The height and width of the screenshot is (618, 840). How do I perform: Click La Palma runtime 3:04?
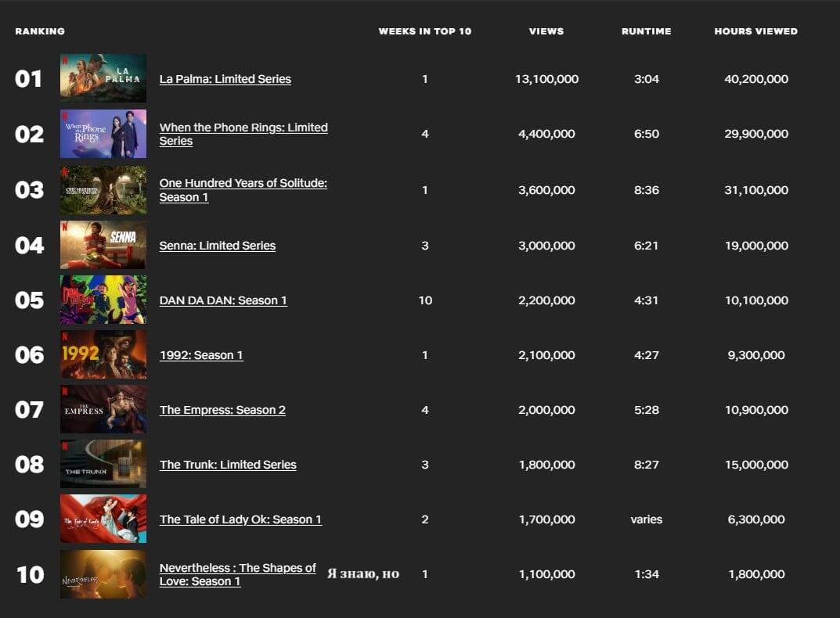point(646,79)
